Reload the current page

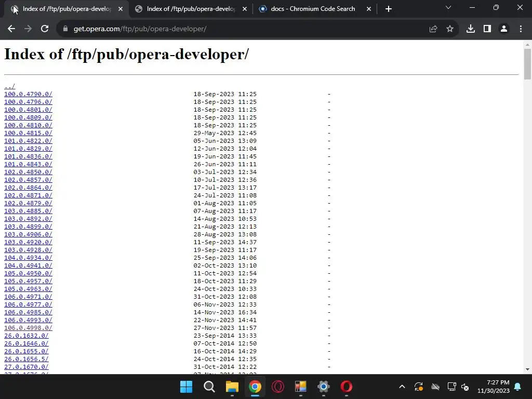(x=45, y=29)
